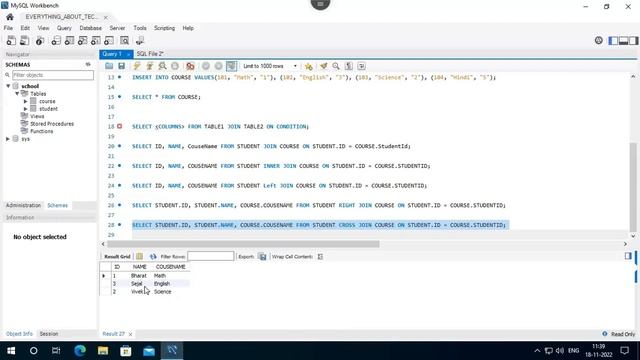Open the Object Info tab
Screen dimensions: 640x360
(x=19, y=334)
